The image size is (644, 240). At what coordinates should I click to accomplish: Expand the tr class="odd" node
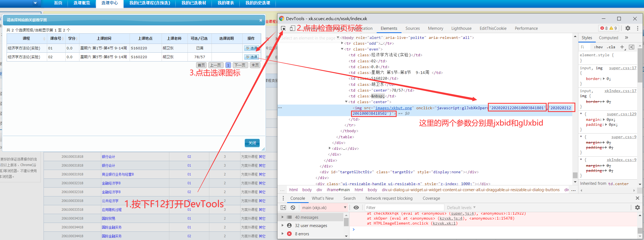click(342, 43)
